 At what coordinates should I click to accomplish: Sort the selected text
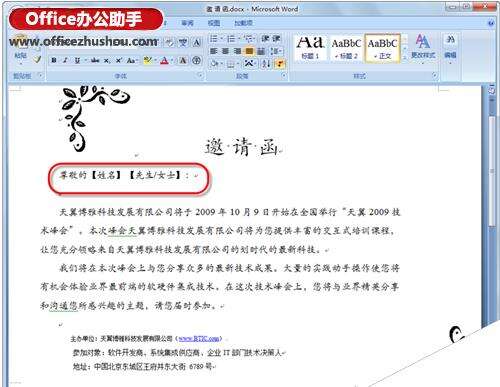pyautogui.click(x=266, y=63)
